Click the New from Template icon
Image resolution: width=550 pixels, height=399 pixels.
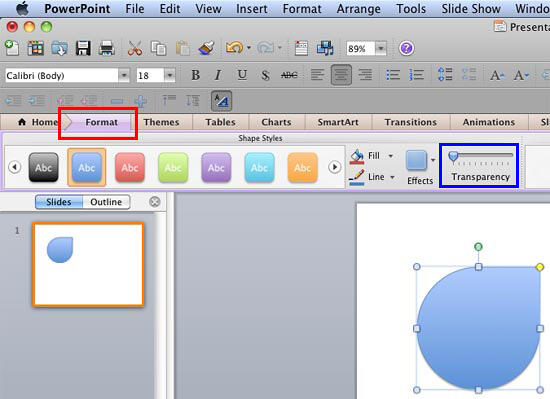point(36,48)
